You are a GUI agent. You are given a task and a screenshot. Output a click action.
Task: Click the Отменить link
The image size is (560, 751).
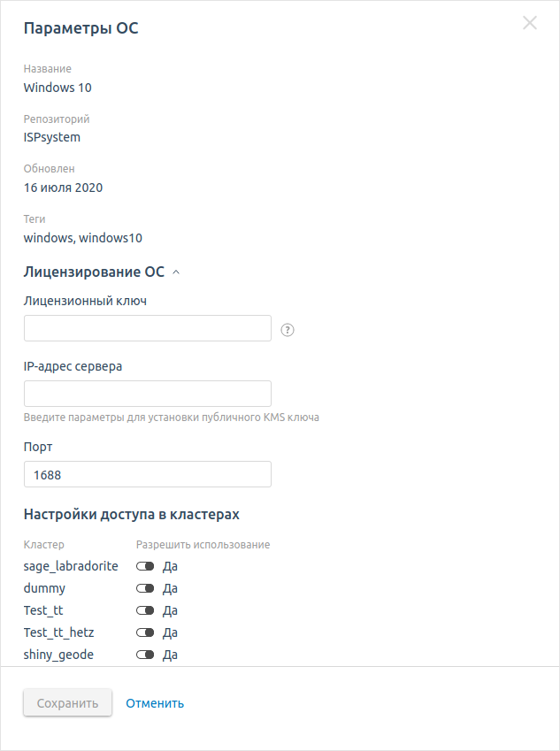pos(155,703)
